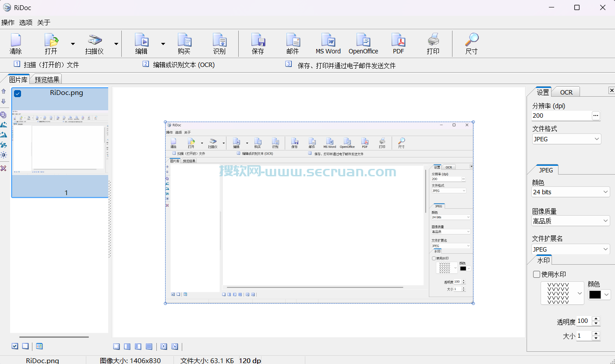Image resolution: width=615 pixels, height=364 pixels.
Task: Click the empty-square view icon below the preview
Action: pyautogui.click(x=117, y=346)
